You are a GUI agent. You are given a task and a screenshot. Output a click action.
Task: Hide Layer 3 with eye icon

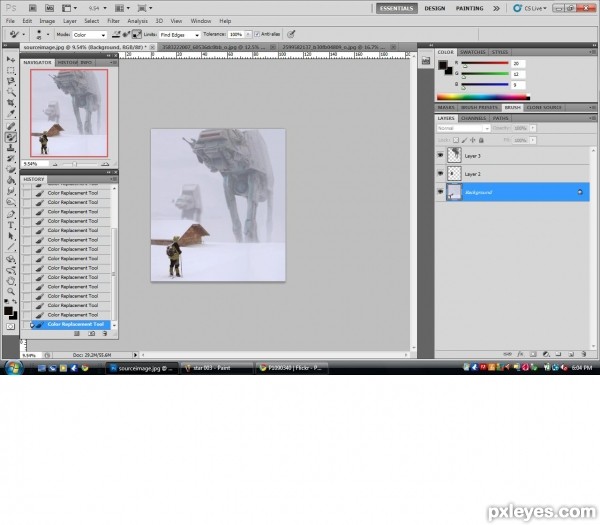440,155
